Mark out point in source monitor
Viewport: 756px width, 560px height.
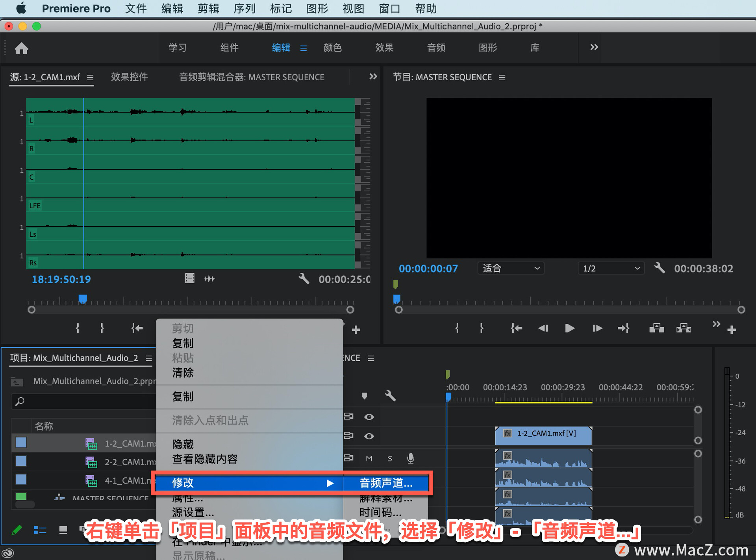pos(102,328)
